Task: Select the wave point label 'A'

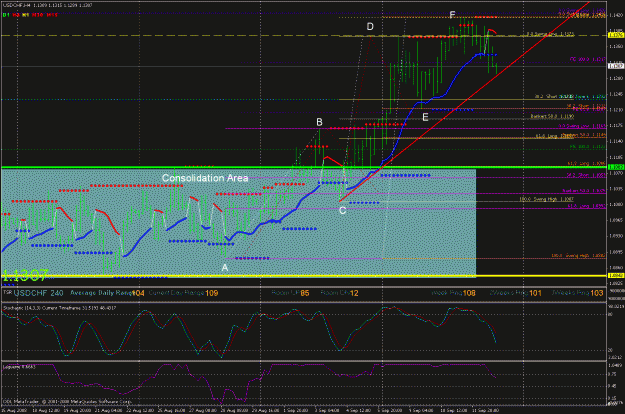Action: point(225,268)
